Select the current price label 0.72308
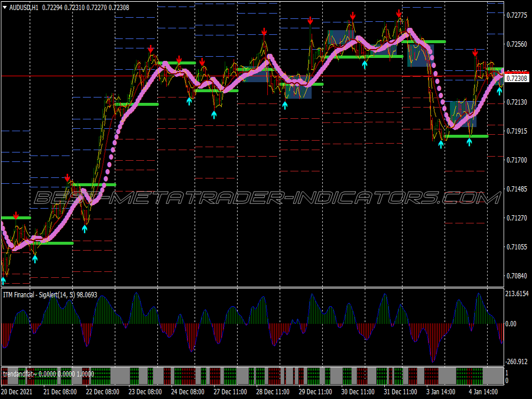Screen dimensions: 532x399 click(517, 79)
